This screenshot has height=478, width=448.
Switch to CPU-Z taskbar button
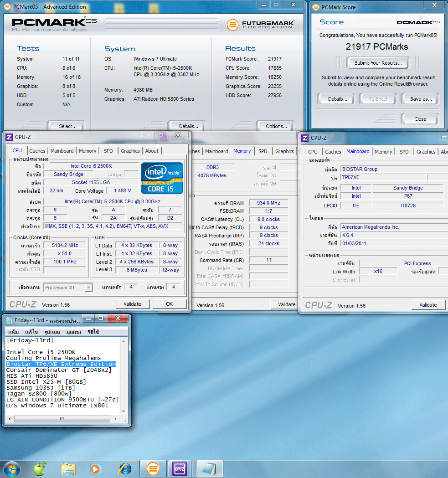coord(180,469)
